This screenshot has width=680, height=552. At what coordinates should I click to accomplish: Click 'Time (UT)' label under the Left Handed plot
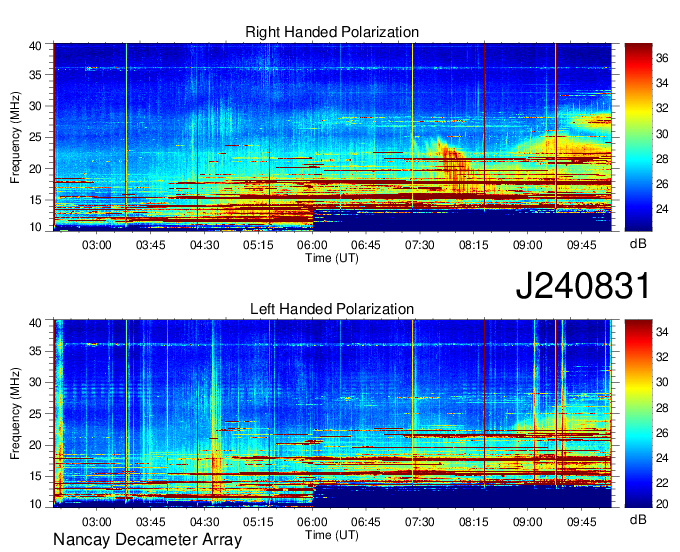point(332,535)
